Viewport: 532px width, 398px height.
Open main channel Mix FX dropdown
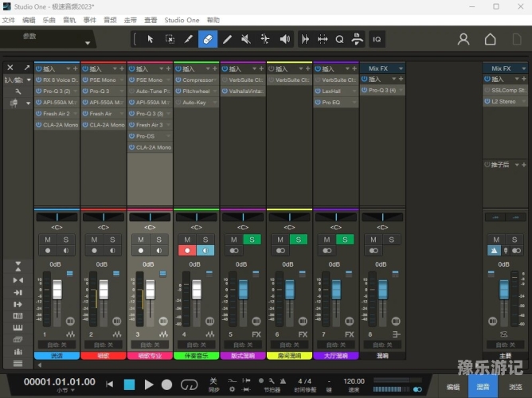point(523,68)
